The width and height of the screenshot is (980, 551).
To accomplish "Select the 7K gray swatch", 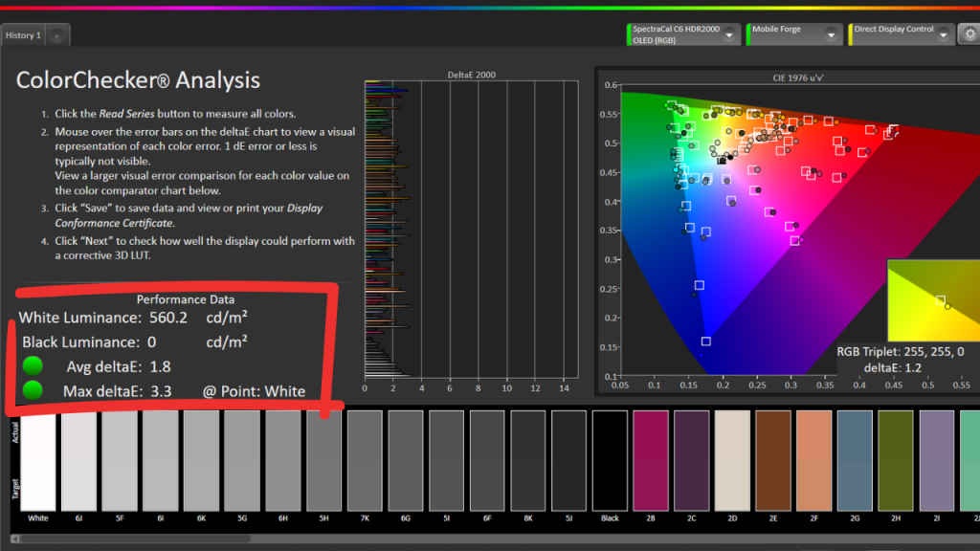I will 365,461.
